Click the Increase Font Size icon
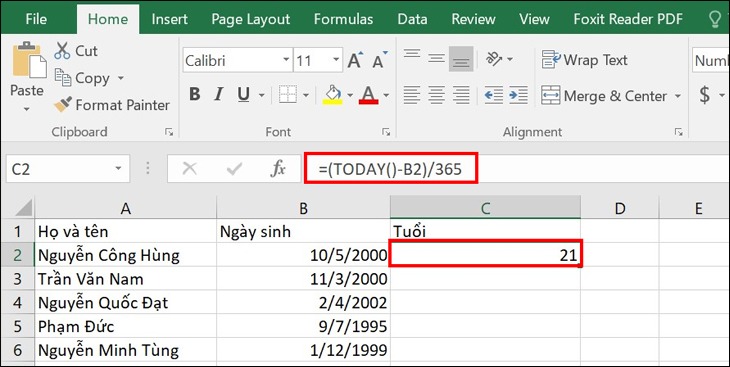The image size is (730, 367). point(355,61)
